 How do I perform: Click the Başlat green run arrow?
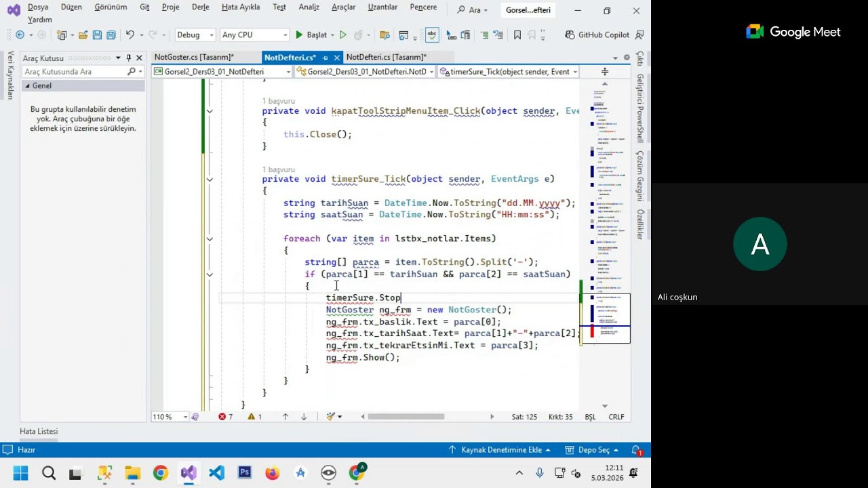pyautogui.click(x=299, y=35)
